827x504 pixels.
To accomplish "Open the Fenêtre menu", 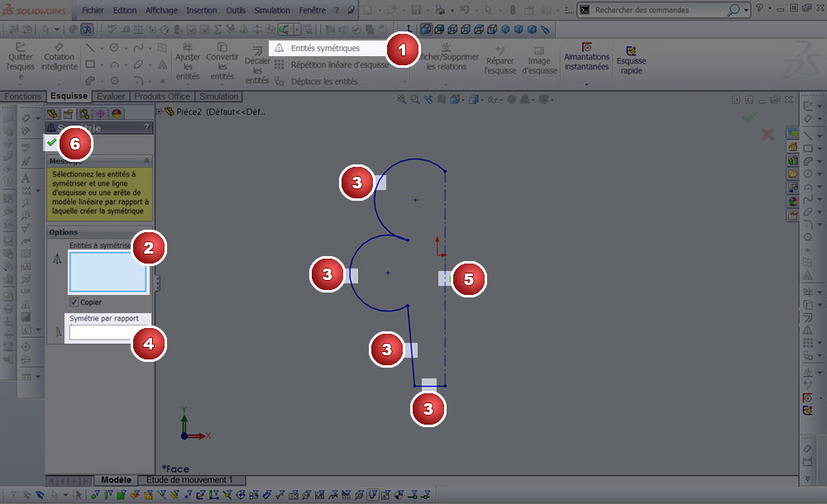I will point(313,10).
